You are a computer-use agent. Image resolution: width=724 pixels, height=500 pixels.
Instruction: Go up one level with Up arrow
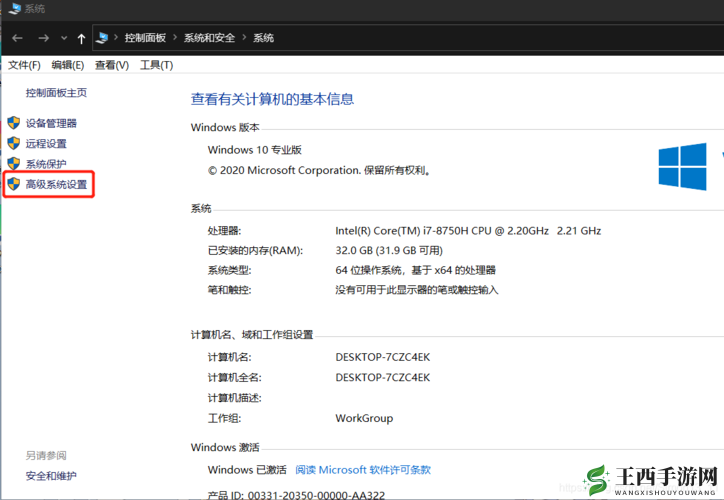click(81, 39)
